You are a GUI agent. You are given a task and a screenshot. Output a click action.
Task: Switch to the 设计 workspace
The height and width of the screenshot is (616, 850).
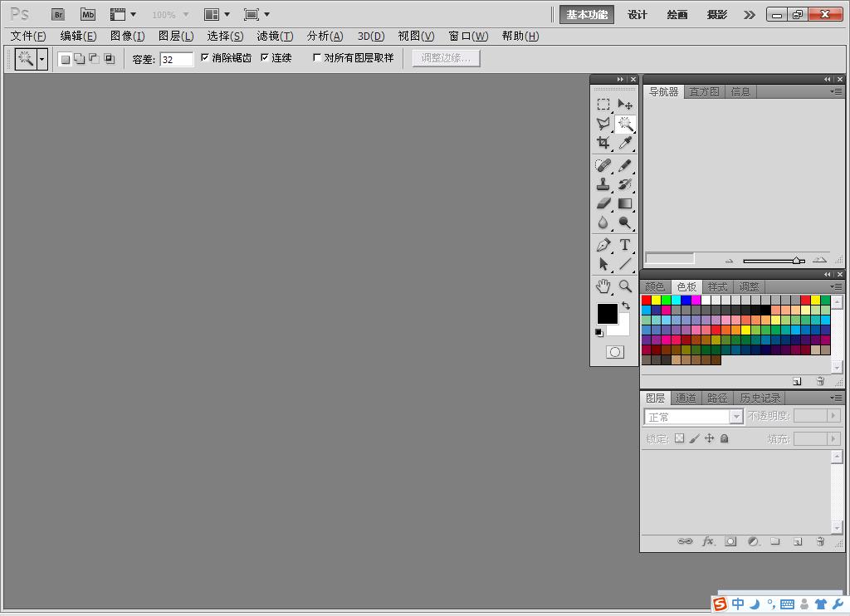(637, 15)
